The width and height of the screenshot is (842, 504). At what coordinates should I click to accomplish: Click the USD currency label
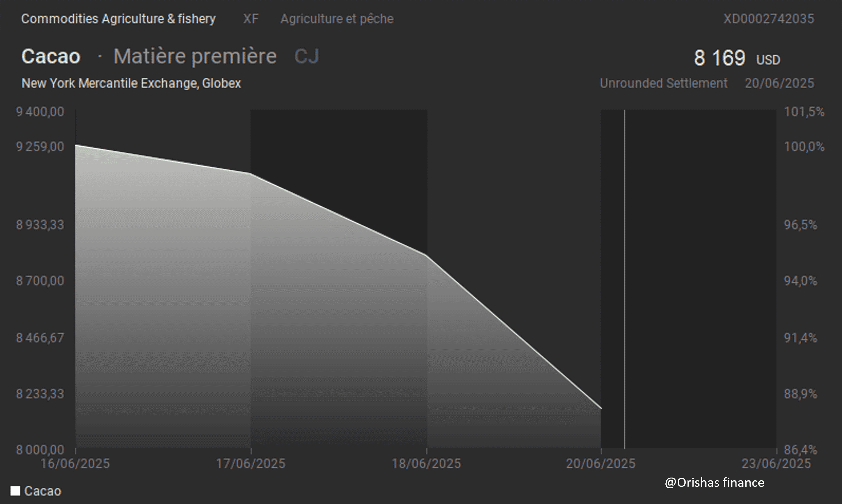pyautogui.click(x=768, y=60)
